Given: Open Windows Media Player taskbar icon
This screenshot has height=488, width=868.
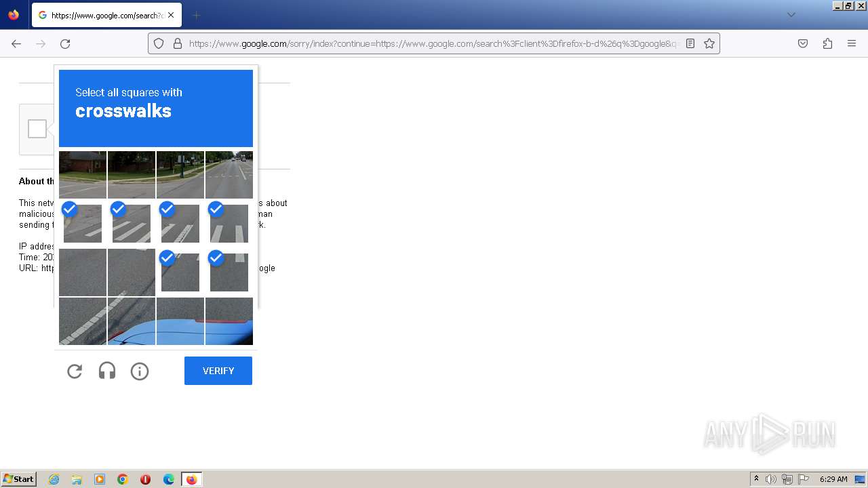Looking at the screenshot, I should 100,479.
